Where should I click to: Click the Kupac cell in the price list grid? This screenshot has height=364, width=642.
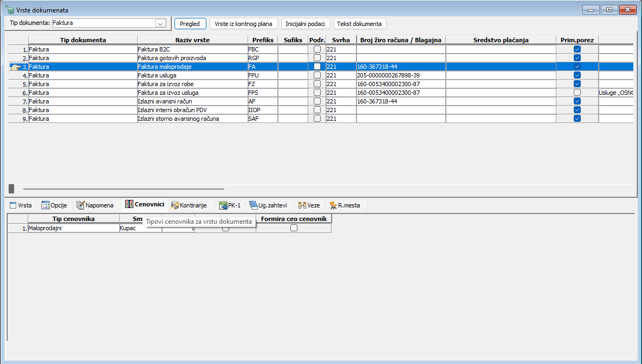click(x=140, y=228)
